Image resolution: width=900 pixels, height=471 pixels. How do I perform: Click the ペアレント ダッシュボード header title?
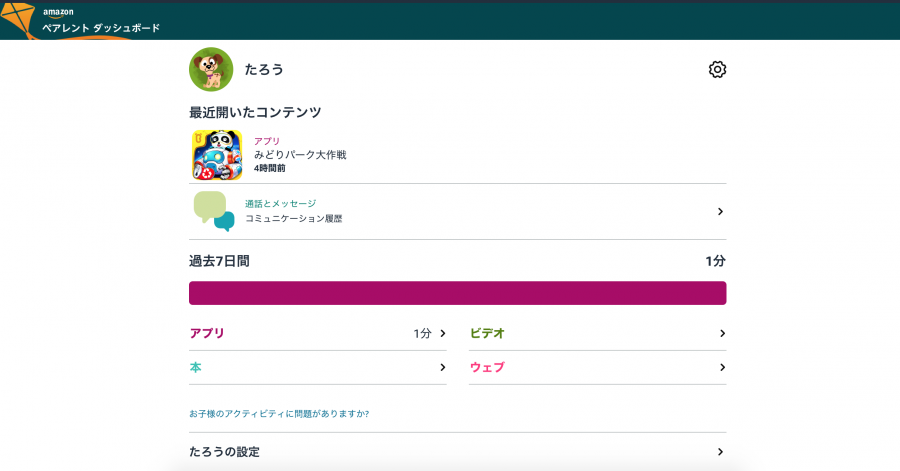(x=101, y=28)
